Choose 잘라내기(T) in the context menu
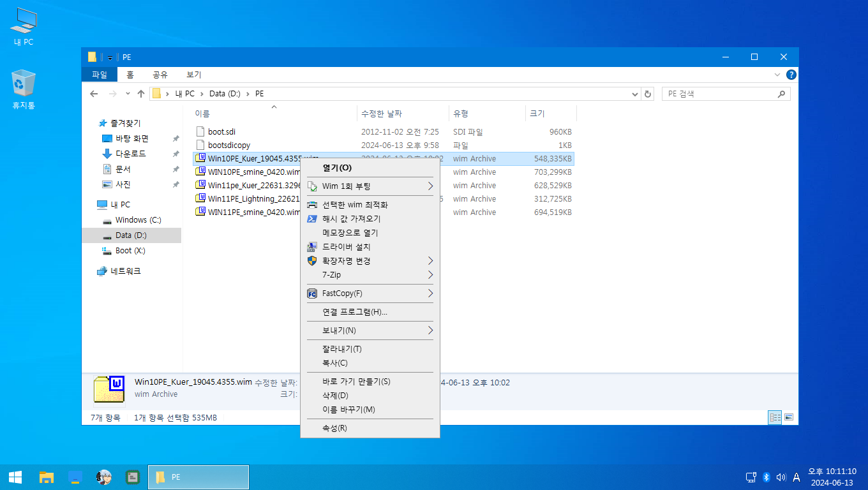 [x=370, y=349]
